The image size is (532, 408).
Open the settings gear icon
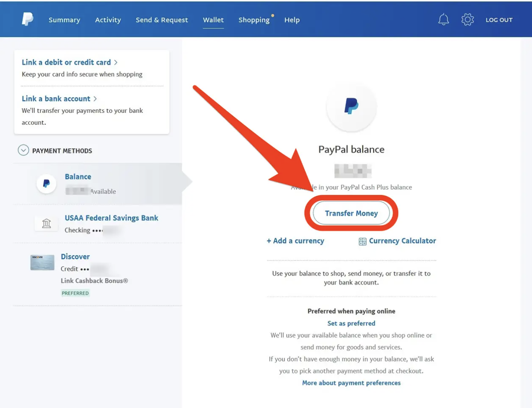(468, 19)
